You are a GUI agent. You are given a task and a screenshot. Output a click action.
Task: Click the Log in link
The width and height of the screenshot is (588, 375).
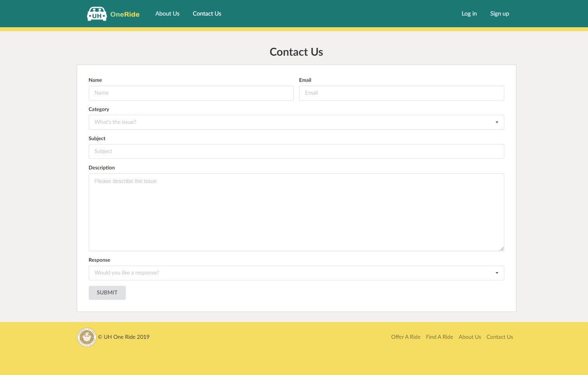pos(469,14)
